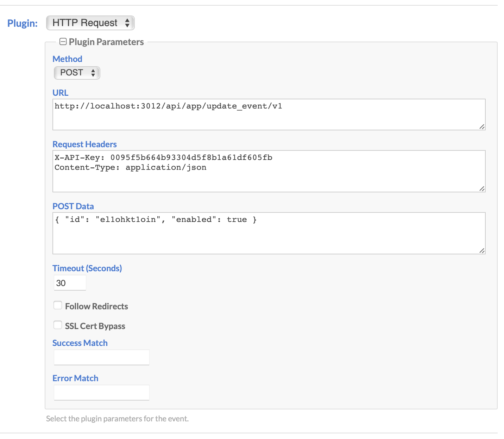Click the Request Headers label
Viewport: 504px width, 439px height.
point(84,144)
